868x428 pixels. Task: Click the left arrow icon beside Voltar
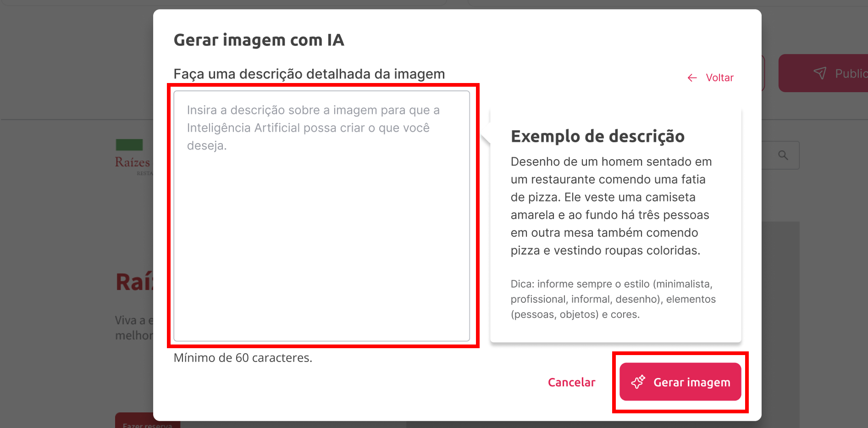692,78
